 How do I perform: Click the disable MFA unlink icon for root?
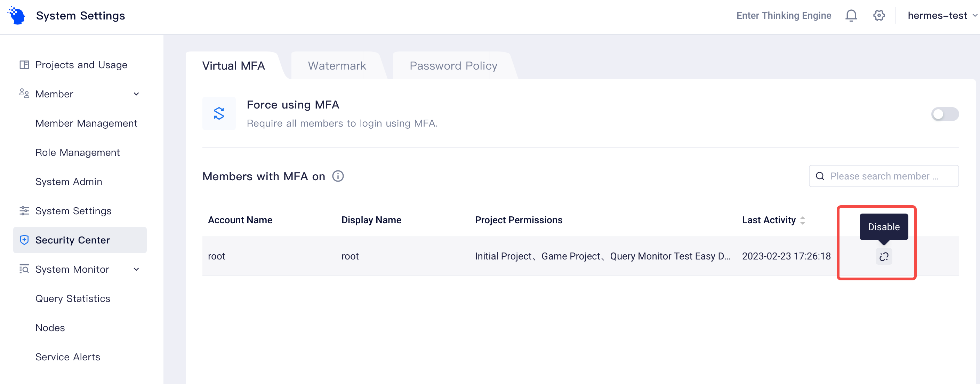click(x=884, y=256)
